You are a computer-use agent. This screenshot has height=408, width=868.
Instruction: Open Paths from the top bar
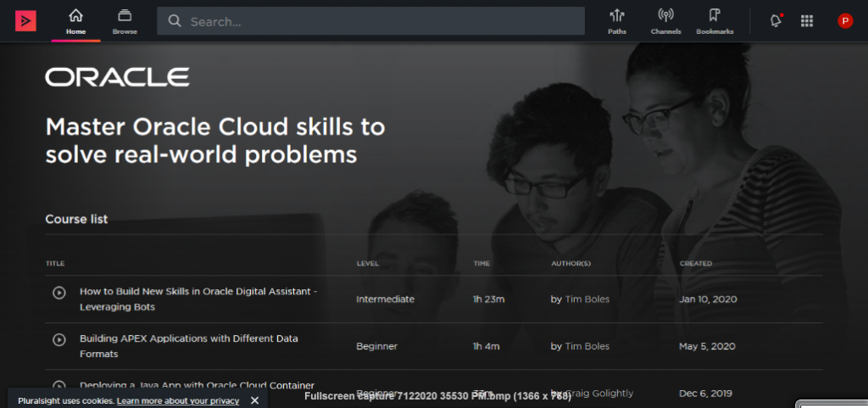(617, 22)
